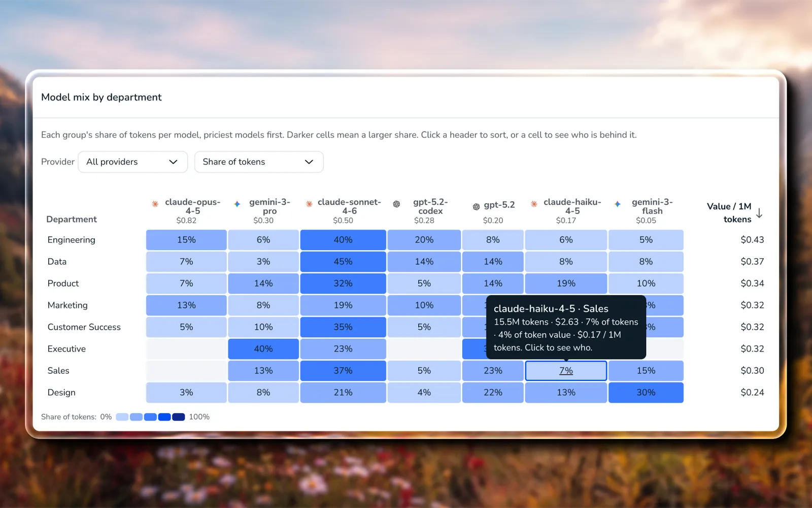
Task: Open Engineering claude-sonnet-4-6 40% cell
Action: click(x=343, y=240)
